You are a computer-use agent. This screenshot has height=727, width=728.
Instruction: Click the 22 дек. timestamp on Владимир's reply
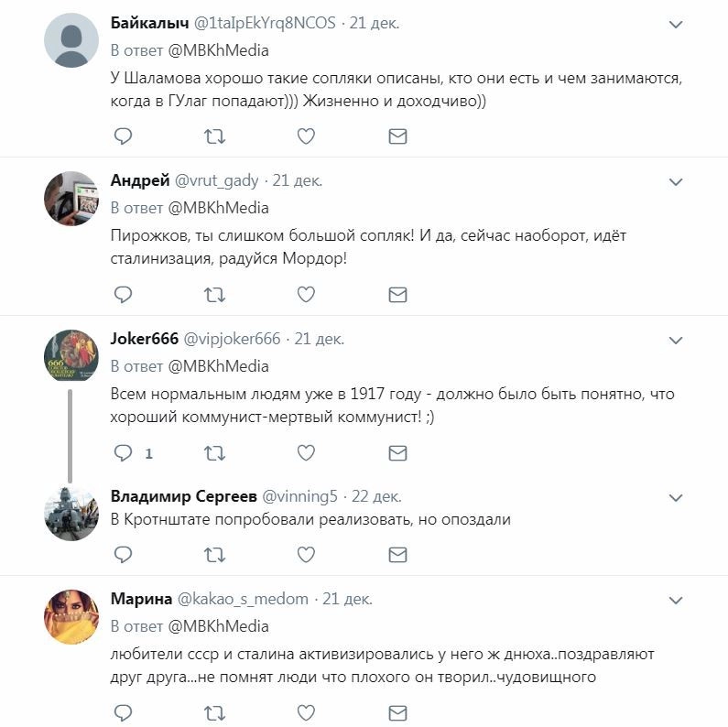point(376,496)
